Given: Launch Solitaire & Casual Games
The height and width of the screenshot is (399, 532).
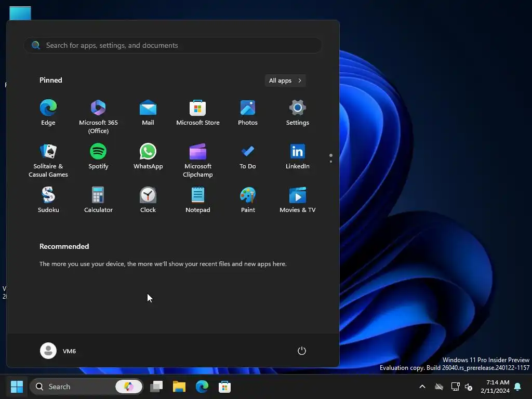Looking at the screenshot, I should [48, 160].
